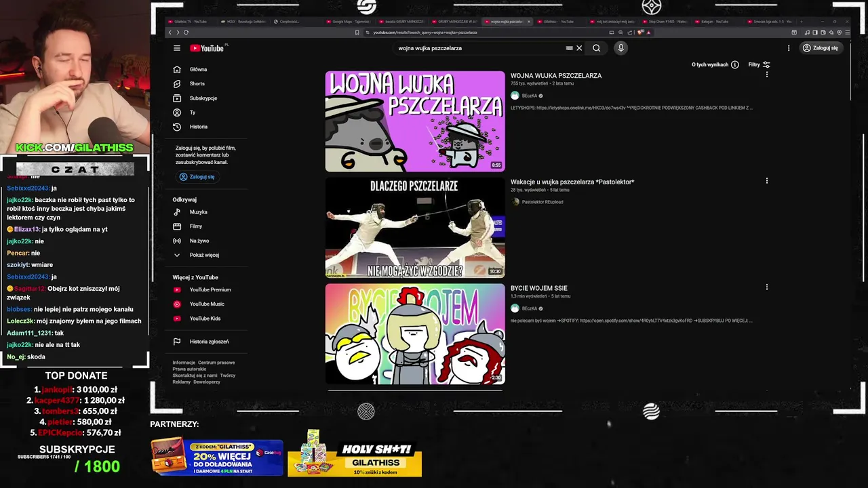Open browser music player sidebar icon

pos(807,33)
